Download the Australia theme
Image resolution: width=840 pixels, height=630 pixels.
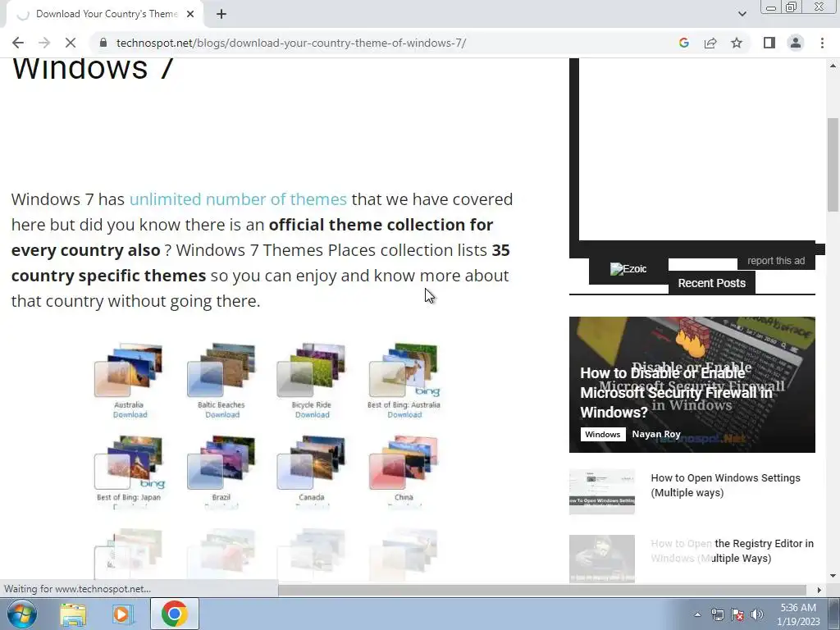pyautogui.click(x=130, y=414)
